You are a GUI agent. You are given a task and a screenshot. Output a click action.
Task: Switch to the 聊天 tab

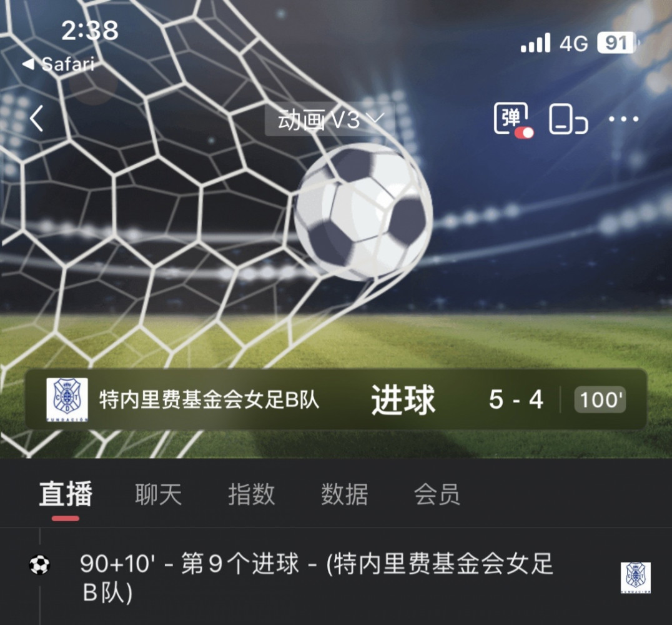coord(159,494)
